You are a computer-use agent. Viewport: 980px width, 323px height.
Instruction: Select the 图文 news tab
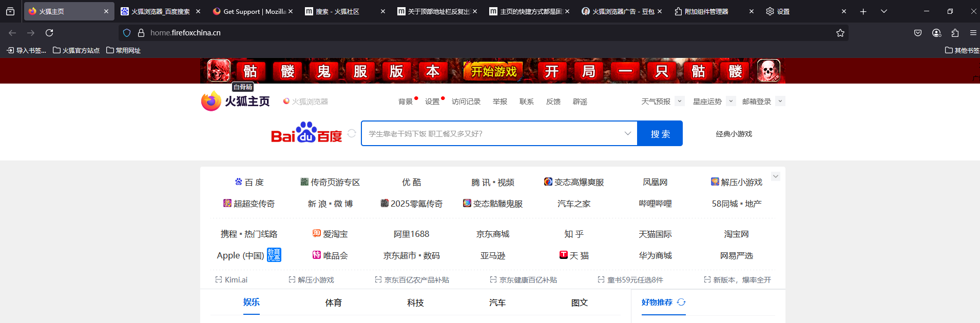point(580,302)
